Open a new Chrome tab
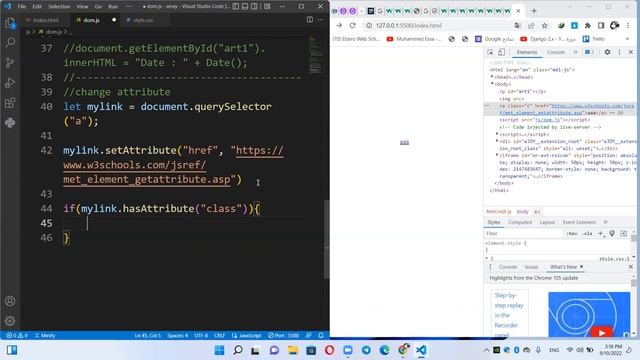Screen dimensions: 640x360 534,11
